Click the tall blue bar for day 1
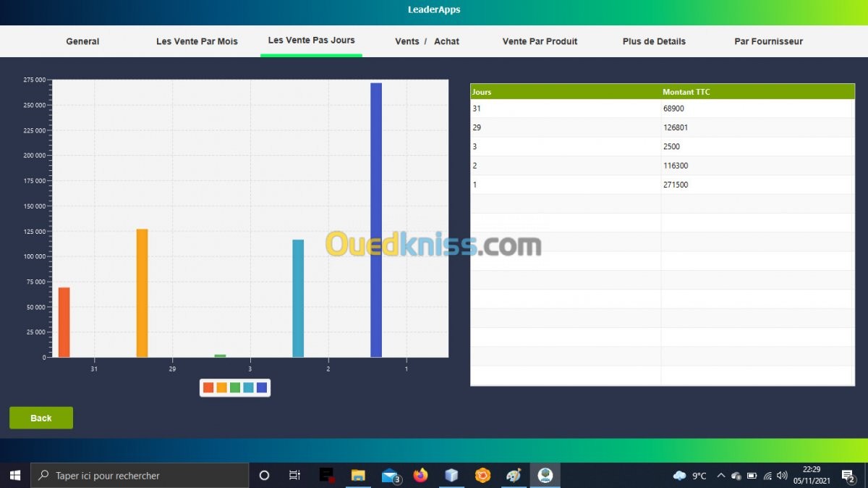Viewport: 868px width, 488px height. [x=376, y=220]
